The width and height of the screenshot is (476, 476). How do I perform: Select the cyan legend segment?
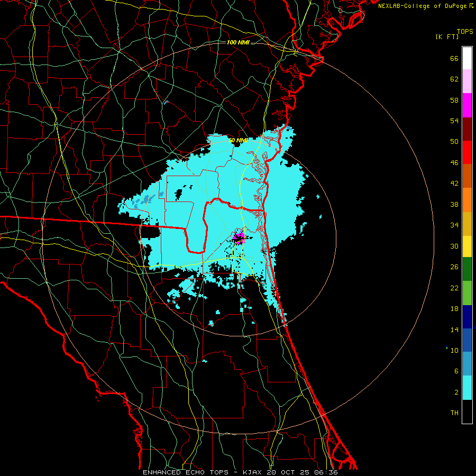[x=467, y=388]
